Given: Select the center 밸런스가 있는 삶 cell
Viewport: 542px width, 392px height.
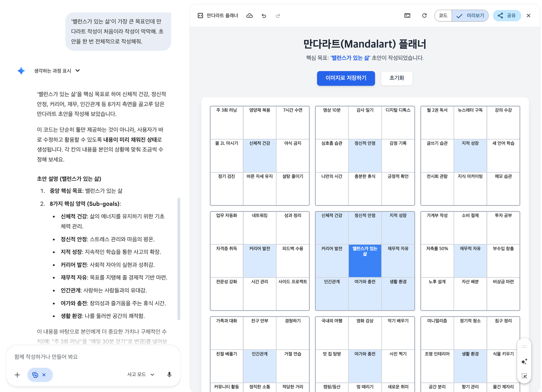Looking at the screenshot, I should tap(365, 261).
